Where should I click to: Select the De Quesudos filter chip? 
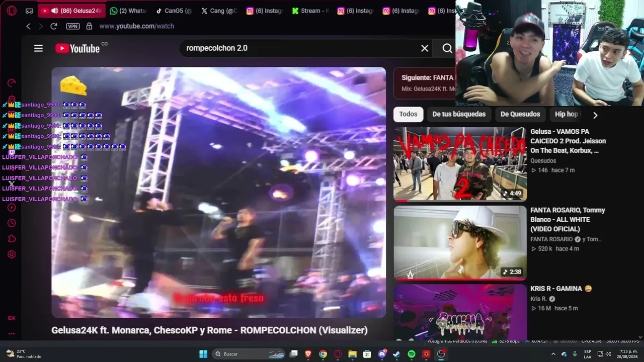pyautogui.click(x=520, y=114)
